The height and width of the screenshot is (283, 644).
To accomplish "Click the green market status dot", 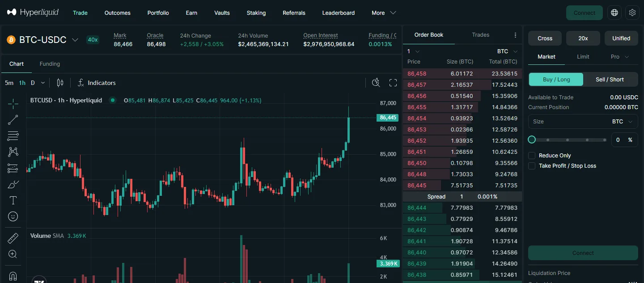I will [112, 100].
